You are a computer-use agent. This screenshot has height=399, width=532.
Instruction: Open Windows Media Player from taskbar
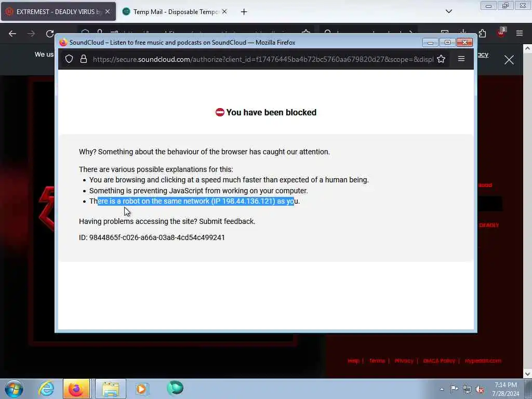(141, 389)
